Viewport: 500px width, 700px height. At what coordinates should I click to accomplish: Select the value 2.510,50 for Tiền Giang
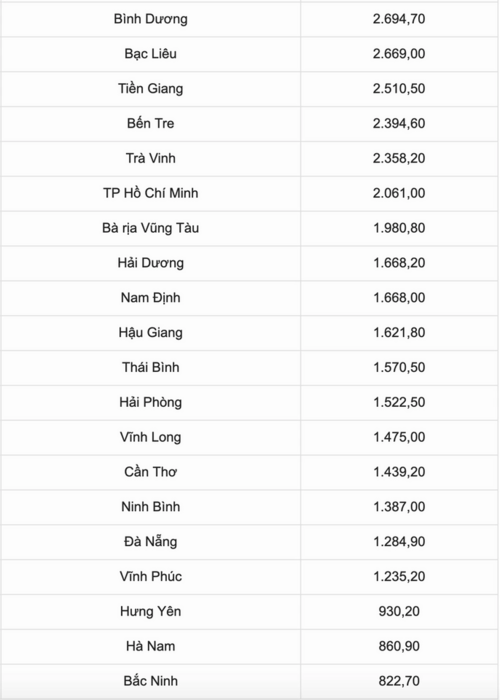pyautogui.click(x=399, y=88)
